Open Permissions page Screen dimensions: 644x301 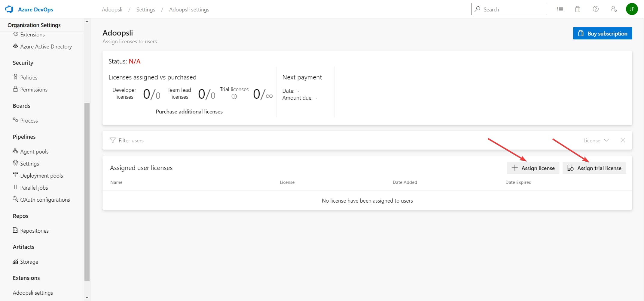coord(34,90)
